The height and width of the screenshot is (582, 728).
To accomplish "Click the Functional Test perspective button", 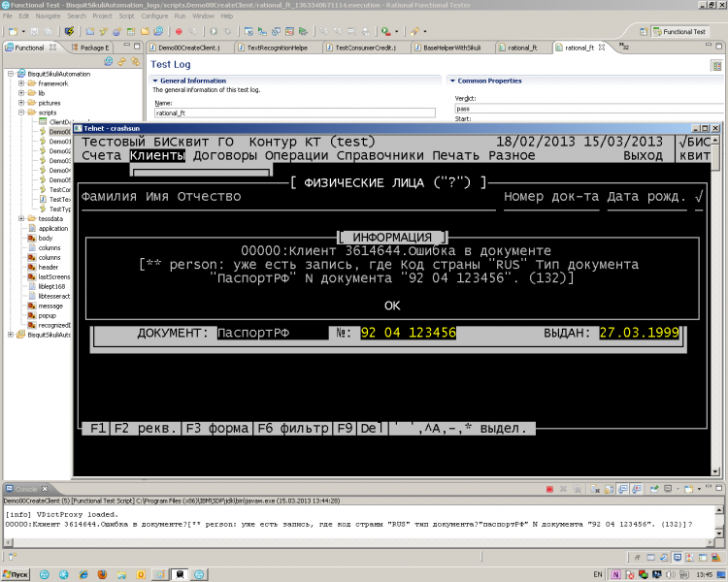I will point(679,31).
